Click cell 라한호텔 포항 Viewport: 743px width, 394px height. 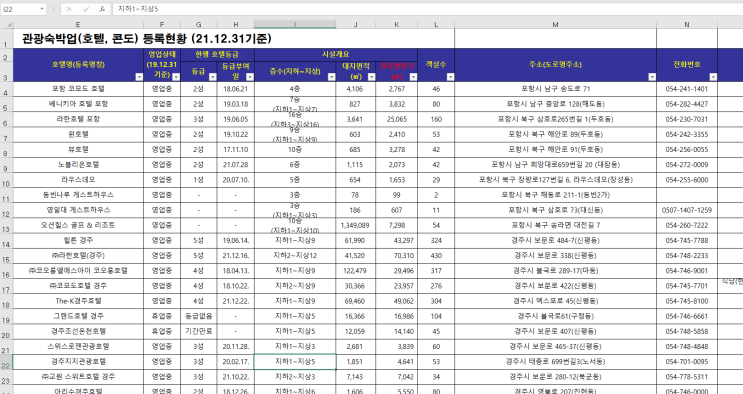coord(78,119)
